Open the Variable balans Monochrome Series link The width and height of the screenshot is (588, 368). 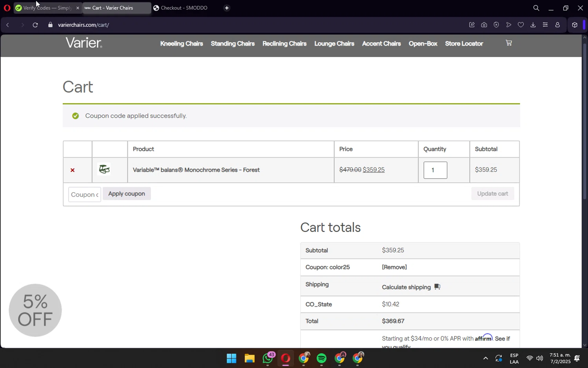[x=196, y=170]
